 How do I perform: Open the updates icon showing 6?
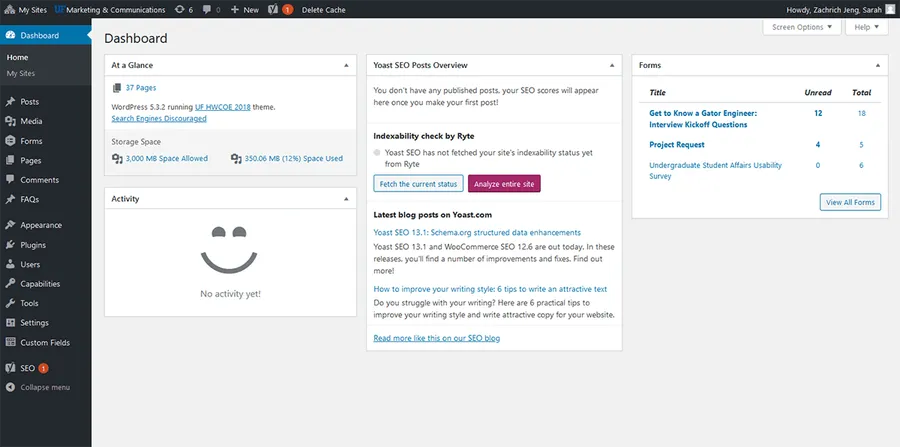[180, 10]
